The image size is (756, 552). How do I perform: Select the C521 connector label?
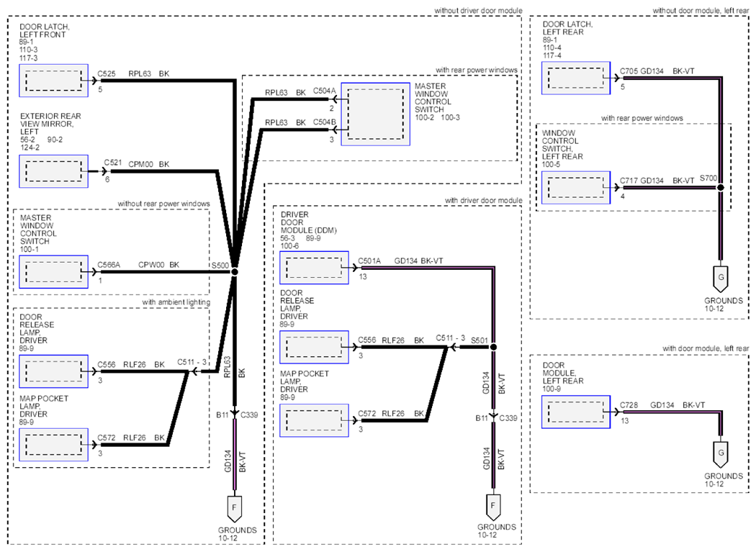point(113,163)
